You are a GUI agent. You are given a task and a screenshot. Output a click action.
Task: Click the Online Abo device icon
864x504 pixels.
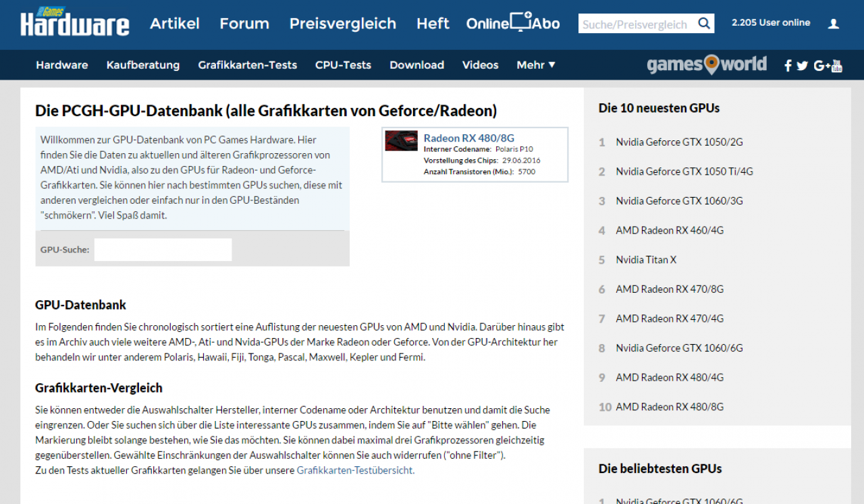521,22
